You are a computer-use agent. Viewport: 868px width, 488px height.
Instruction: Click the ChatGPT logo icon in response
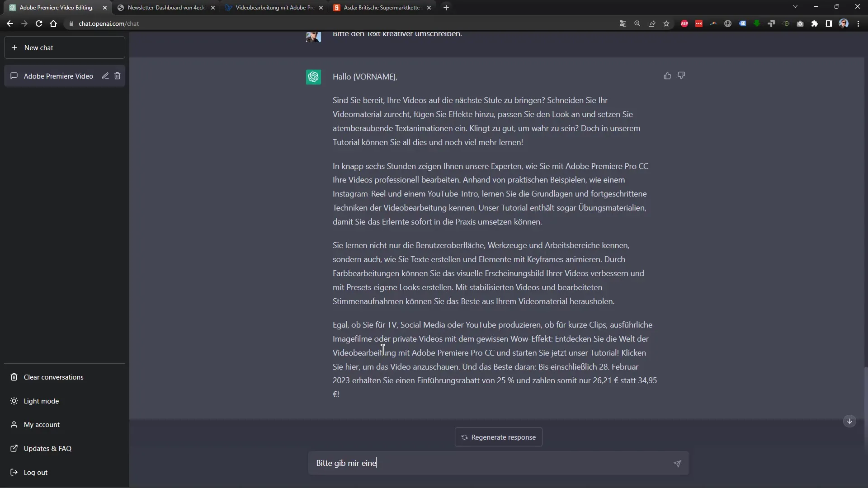(x=314, y=76)
